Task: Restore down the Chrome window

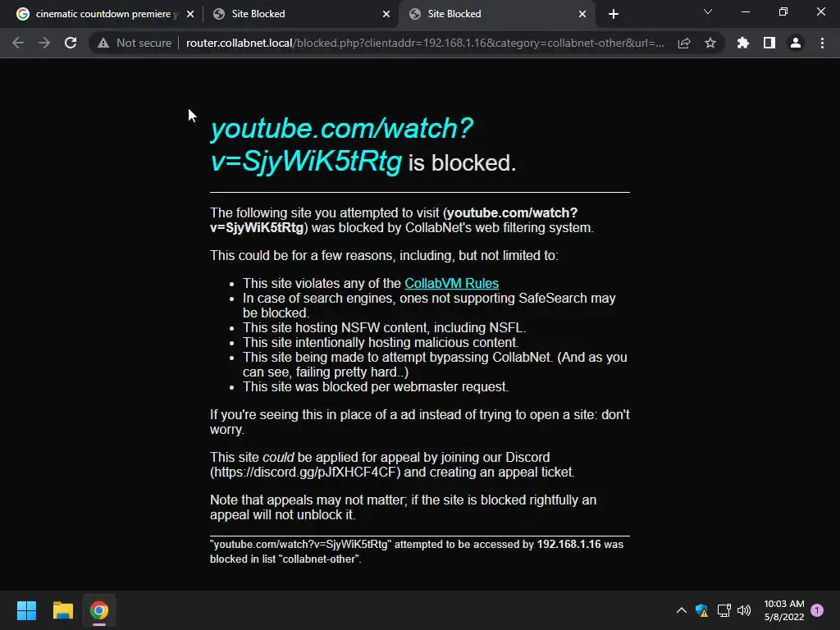Action: click(783, 11)
